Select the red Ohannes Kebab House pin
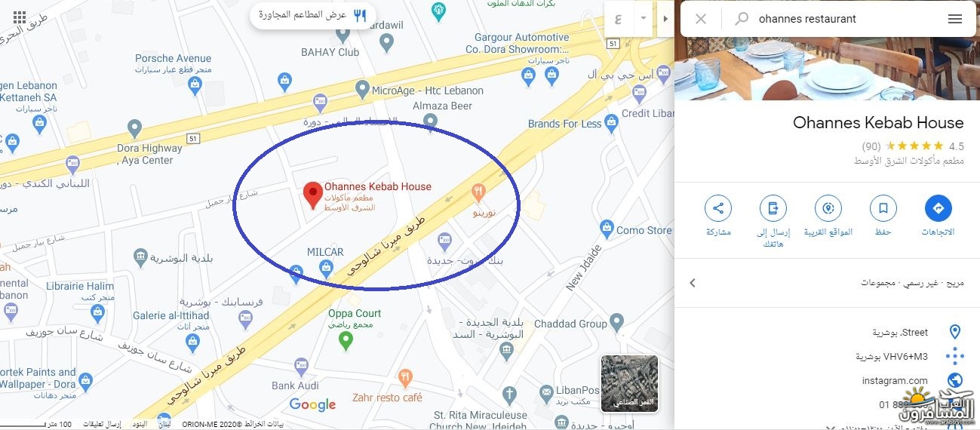This screenshot has width=980, height=430. pyautogui.click(x=312, y=195)
